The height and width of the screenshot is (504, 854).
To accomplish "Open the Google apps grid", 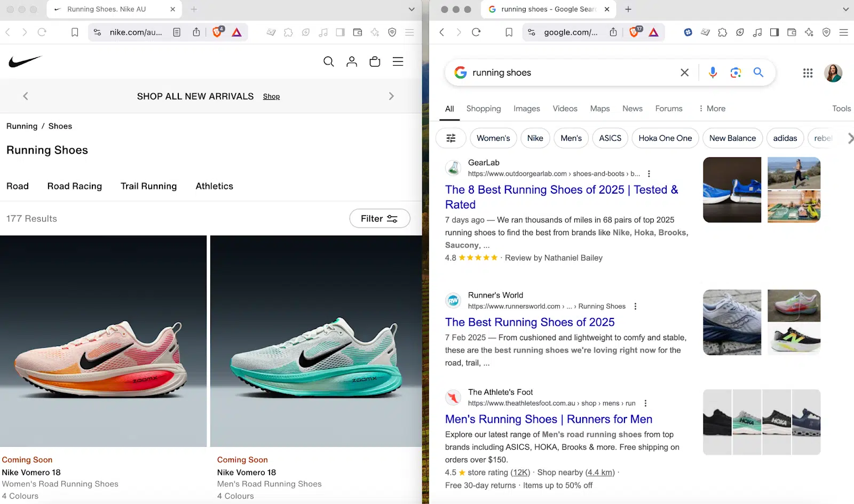I will 808,73.
